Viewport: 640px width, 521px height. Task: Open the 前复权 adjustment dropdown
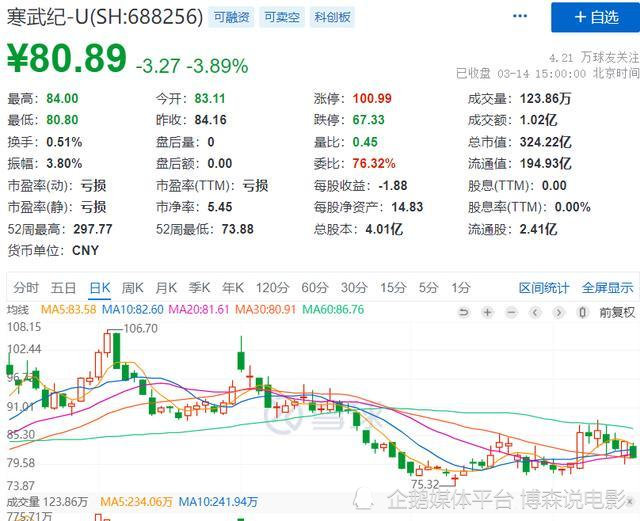(616, 311)
